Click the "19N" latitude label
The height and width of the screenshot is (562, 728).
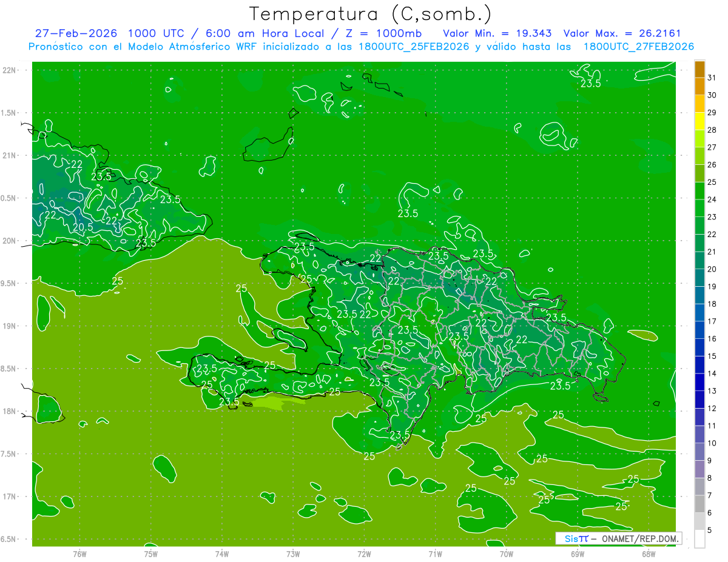[x=10, y=326]
